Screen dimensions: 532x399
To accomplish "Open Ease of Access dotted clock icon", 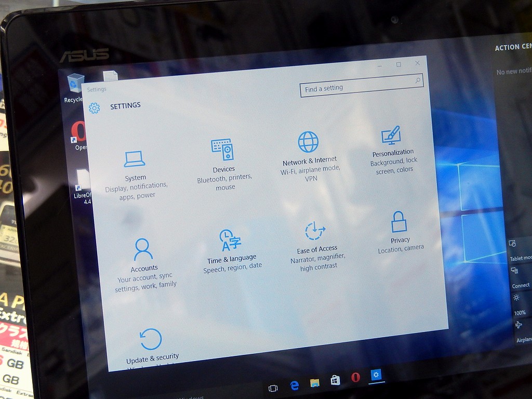I will coord(315,231).
